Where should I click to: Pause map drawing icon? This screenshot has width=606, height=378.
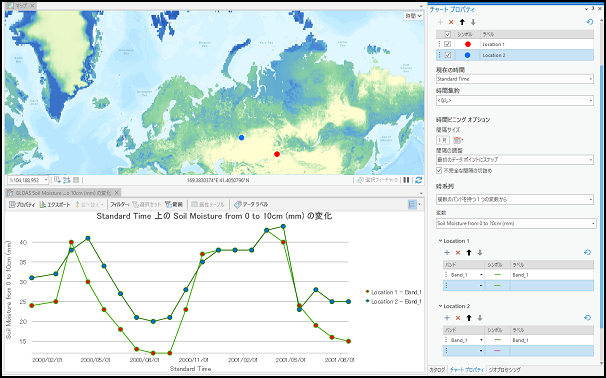click(x=406, y=180)
